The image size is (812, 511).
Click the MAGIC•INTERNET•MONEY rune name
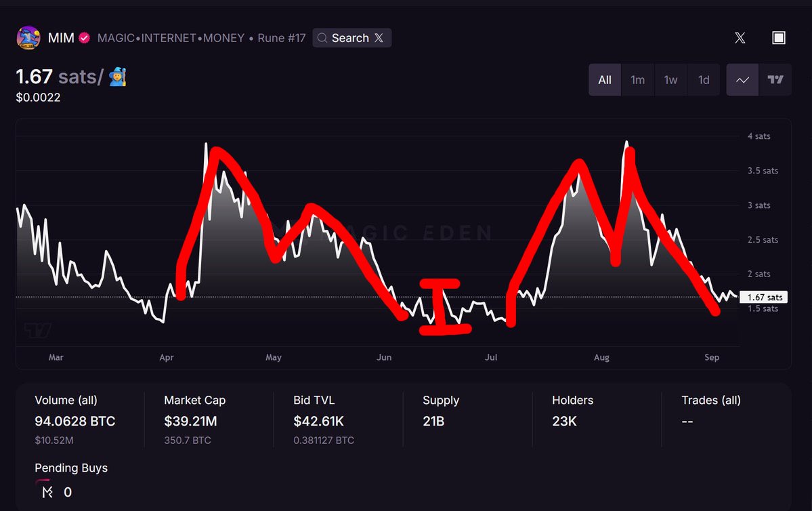coord(171,38)
